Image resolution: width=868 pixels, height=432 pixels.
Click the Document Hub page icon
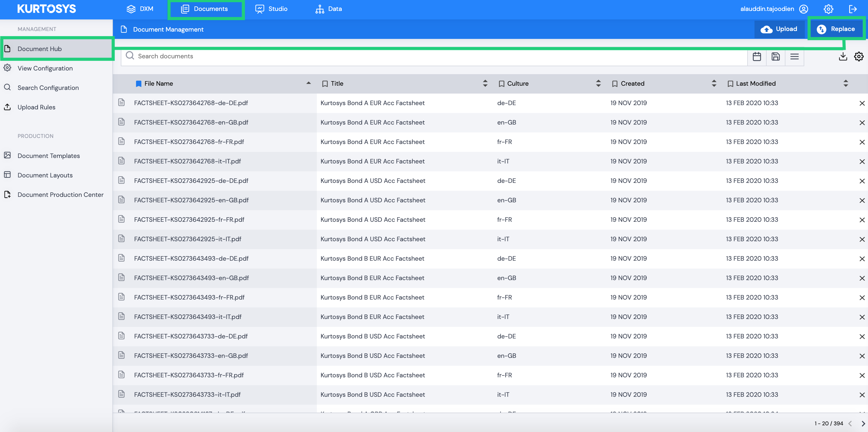pos(7,49)
